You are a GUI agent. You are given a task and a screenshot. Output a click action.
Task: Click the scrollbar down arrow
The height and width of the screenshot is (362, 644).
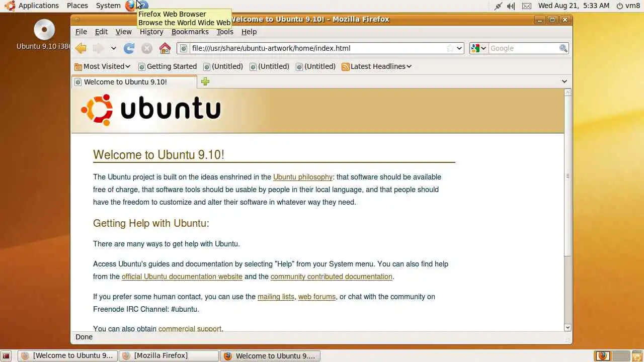(x=568, y=327)
